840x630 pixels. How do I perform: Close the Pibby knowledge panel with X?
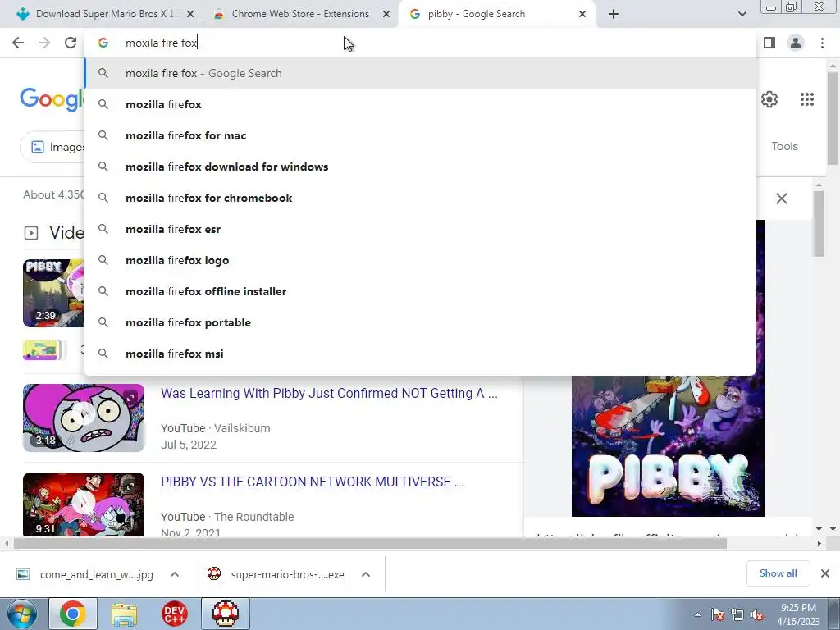[782, 199]
